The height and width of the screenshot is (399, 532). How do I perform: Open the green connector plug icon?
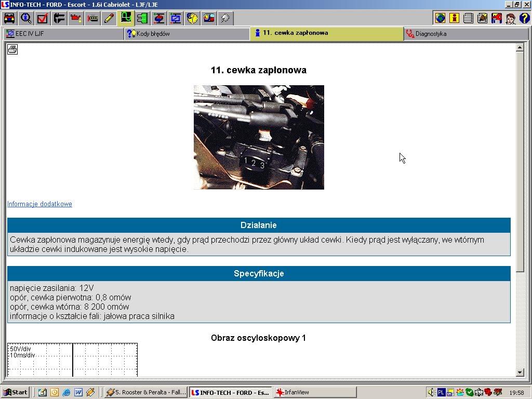point(142,18)
